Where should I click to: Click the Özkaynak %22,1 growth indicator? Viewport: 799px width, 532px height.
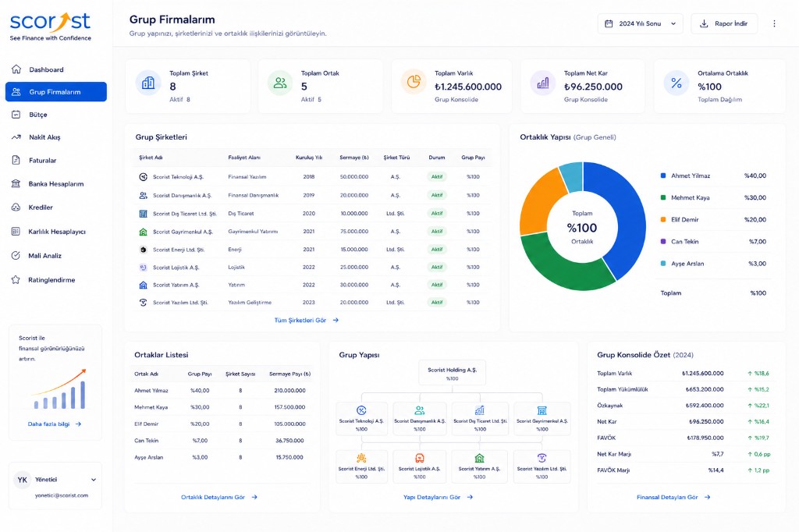click(758, 406)
